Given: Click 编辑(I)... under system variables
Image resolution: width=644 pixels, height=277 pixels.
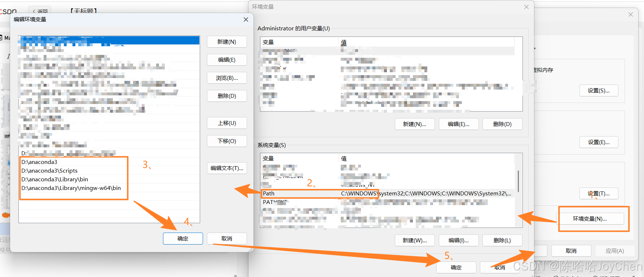Looking at the screenshot, I should pyautogui.click(x=459, y=241).
